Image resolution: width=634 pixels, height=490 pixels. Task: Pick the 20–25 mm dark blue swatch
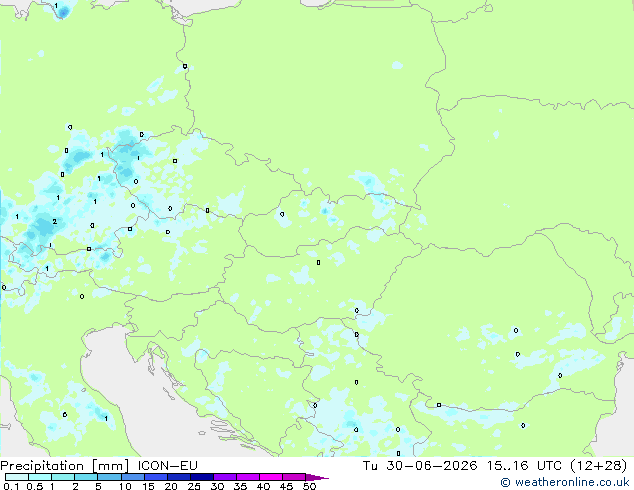pyautogui.click(x=178, y=477)
